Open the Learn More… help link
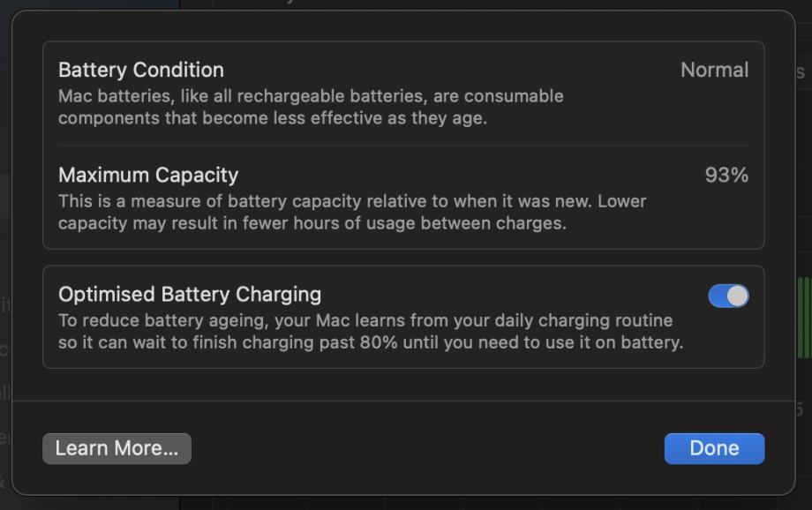Image resolution: width=812 pixels, height=510 pixels. (x=117, y=448)
